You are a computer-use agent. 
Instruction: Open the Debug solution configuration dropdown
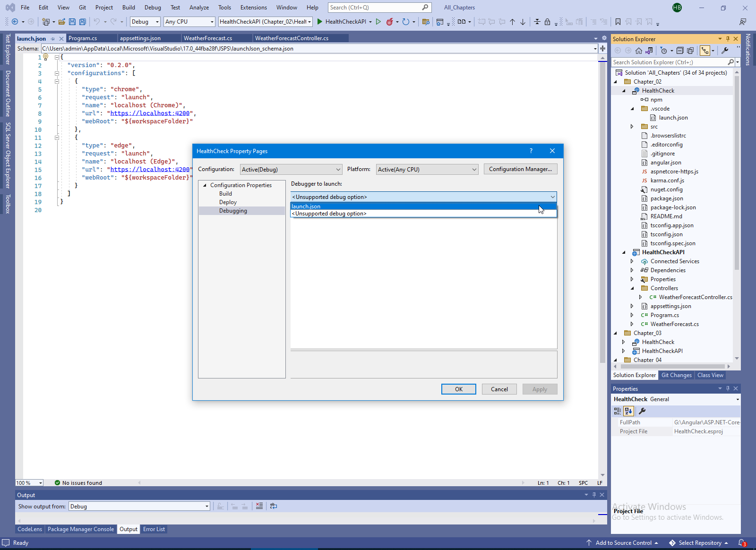145,22
